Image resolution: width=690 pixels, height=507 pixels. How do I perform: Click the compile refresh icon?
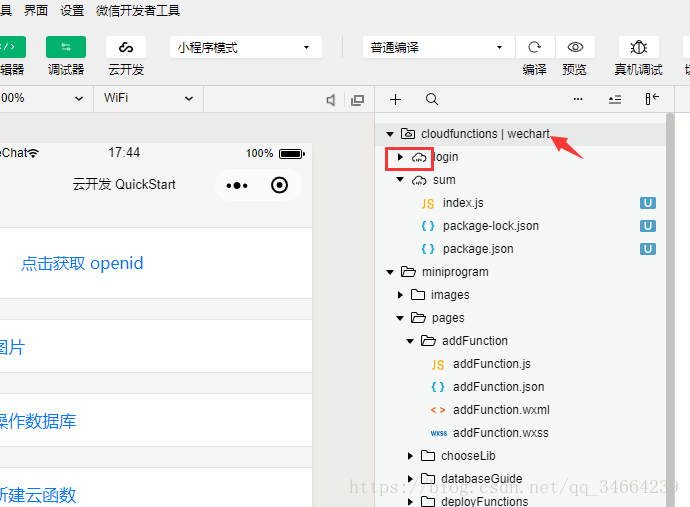(x=535, y=47)
